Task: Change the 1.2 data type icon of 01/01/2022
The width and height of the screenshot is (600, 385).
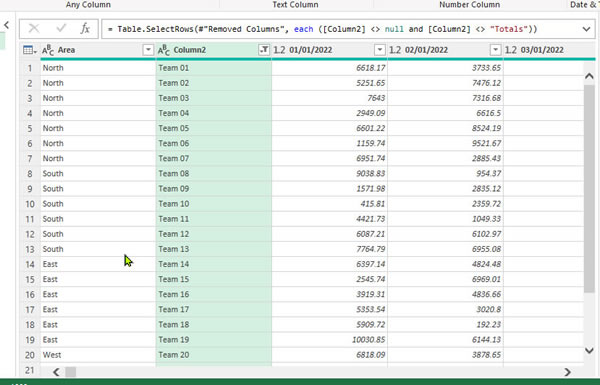Action: tap(279, 50)
